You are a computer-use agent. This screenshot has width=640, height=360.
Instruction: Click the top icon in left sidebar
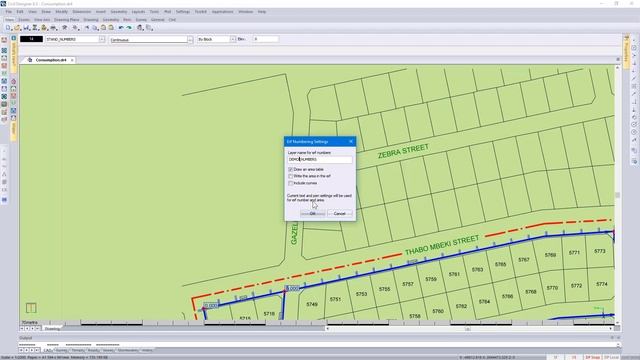pyautogui.click(x=4, y=40)
